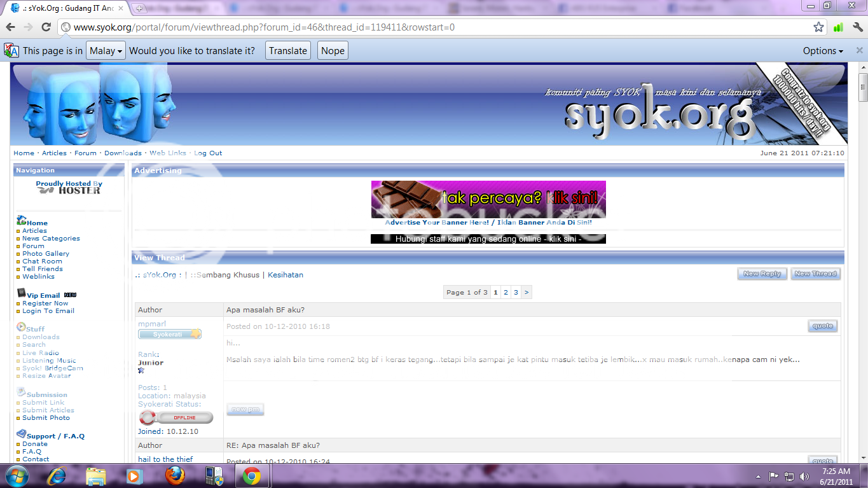This screenshot has width=868, height=488.
Task: Open hail to the thief profile
Action: click(x=165, y=459)
